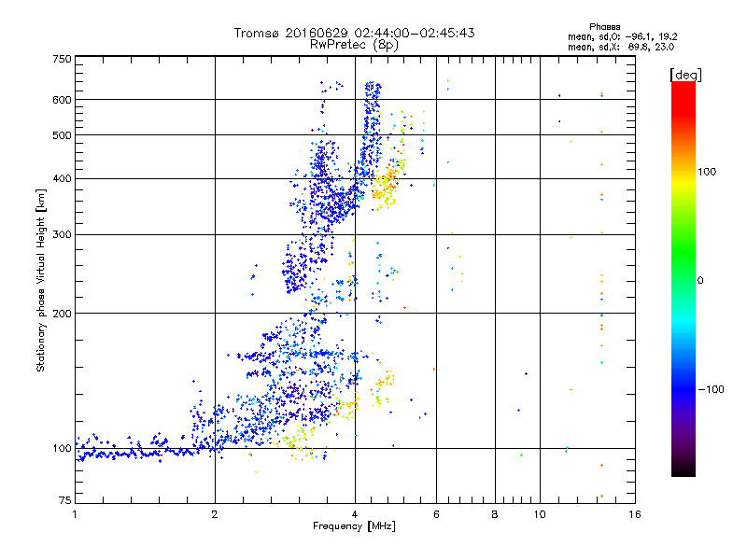
Task: Click the x-axis tick label '2'
Action: click(215, 514)
